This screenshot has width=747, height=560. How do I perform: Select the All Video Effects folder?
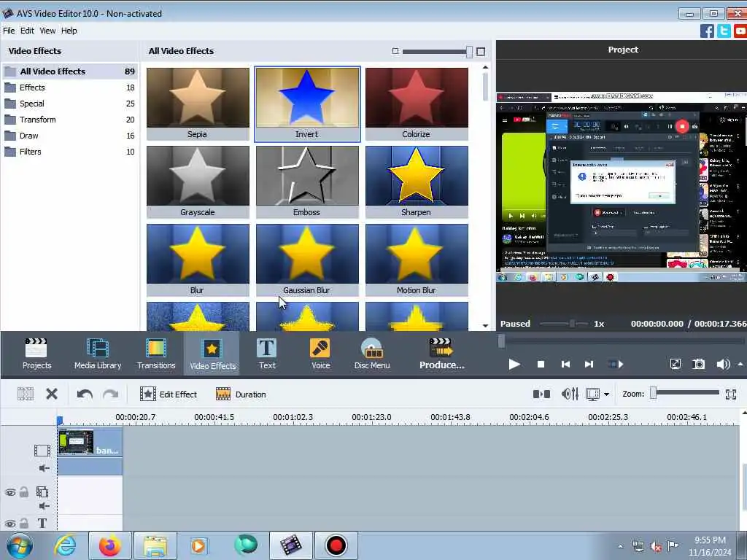70,71
